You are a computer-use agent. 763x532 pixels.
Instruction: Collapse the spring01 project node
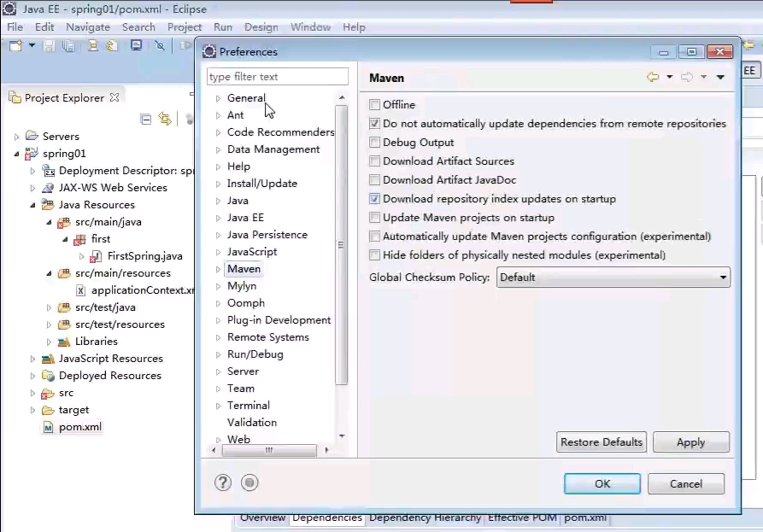point(16,154)
